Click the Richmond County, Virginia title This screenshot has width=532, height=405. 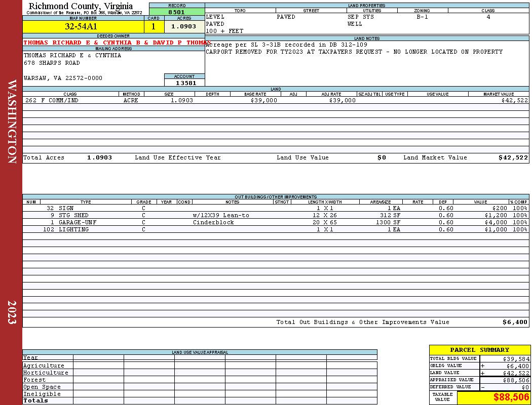81,6
